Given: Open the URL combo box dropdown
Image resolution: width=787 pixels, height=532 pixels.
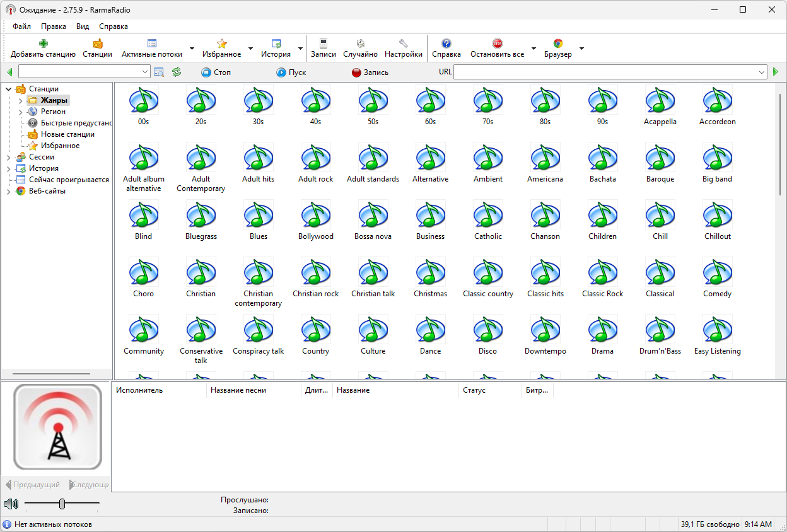Looking at the screenshot, I should [x=762, y=72].
